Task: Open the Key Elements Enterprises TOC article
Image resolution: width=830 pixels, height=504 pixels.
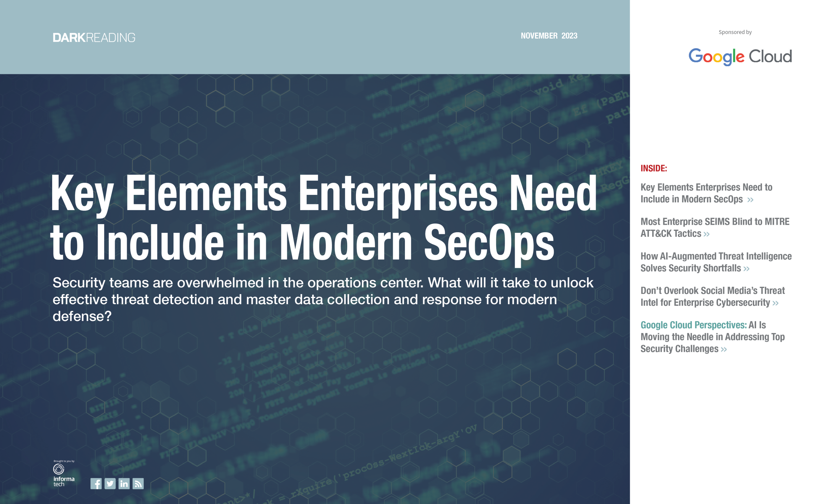Action: coord(706,193)
